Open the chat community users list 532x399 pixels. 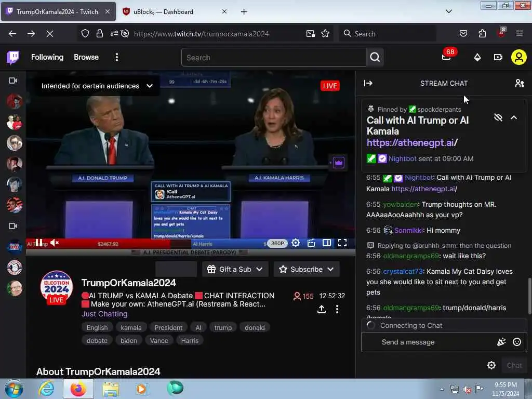pos(519,83)
